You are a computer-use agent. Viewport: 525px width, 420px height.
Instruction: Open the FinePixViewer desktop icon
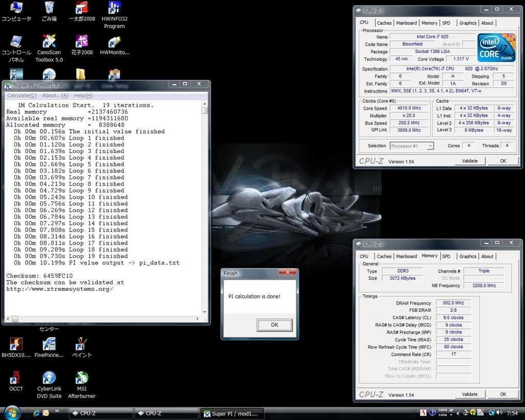pos(49,344)
